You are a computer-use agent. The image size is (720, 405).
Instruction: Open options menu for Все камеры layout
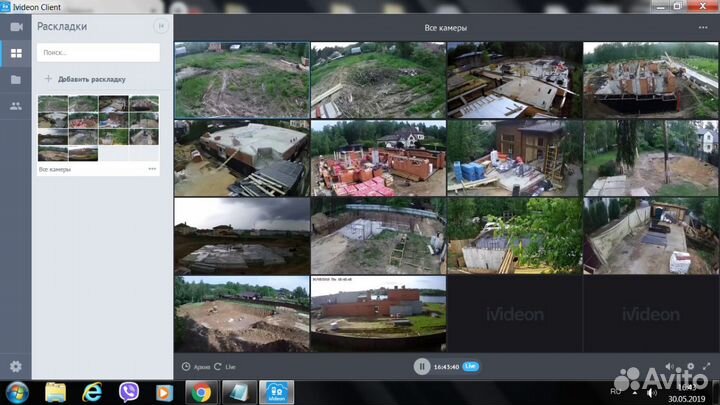pos(152,169)
